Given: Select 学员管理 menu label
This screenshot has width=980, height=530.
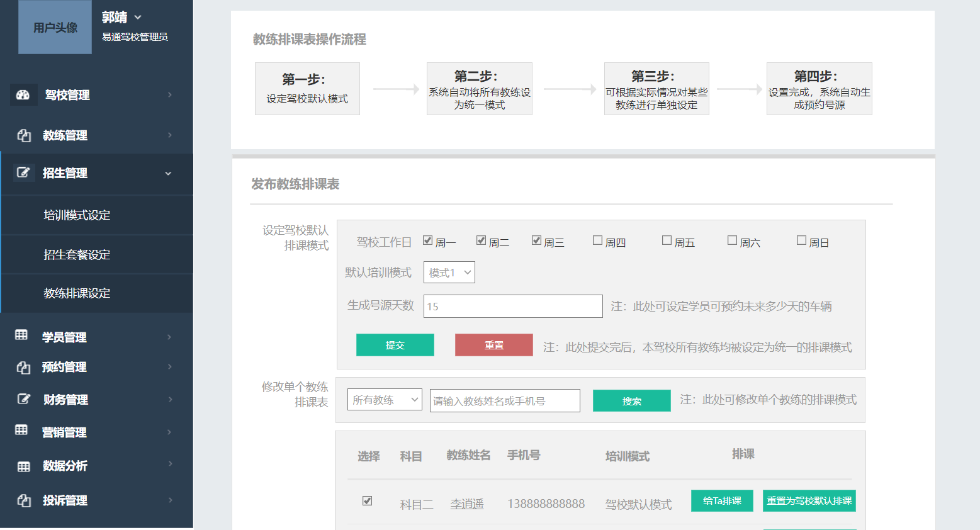Looking at the screenshot, I should [64, 337].
